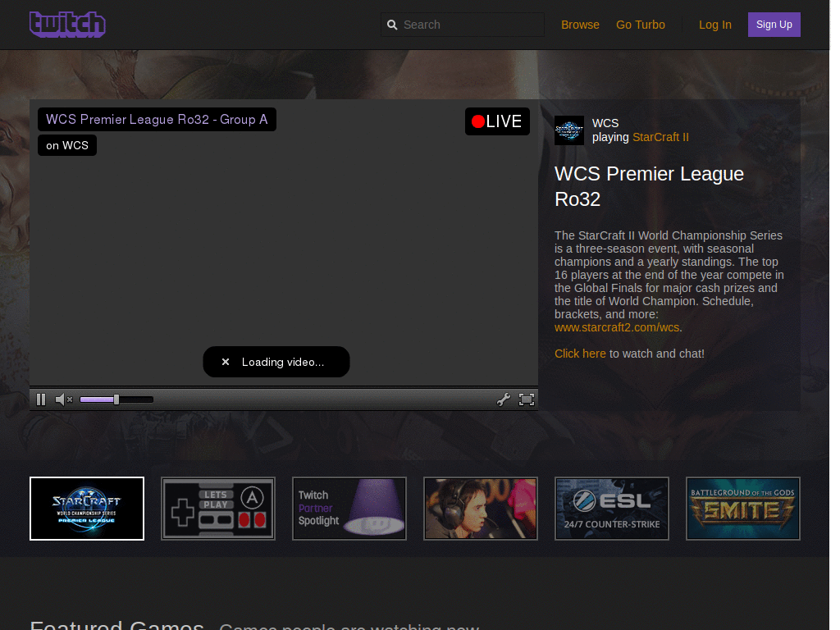Click the Sign Up button
Image resolution: width=840 pixels, height=630 pixels.
774,25
